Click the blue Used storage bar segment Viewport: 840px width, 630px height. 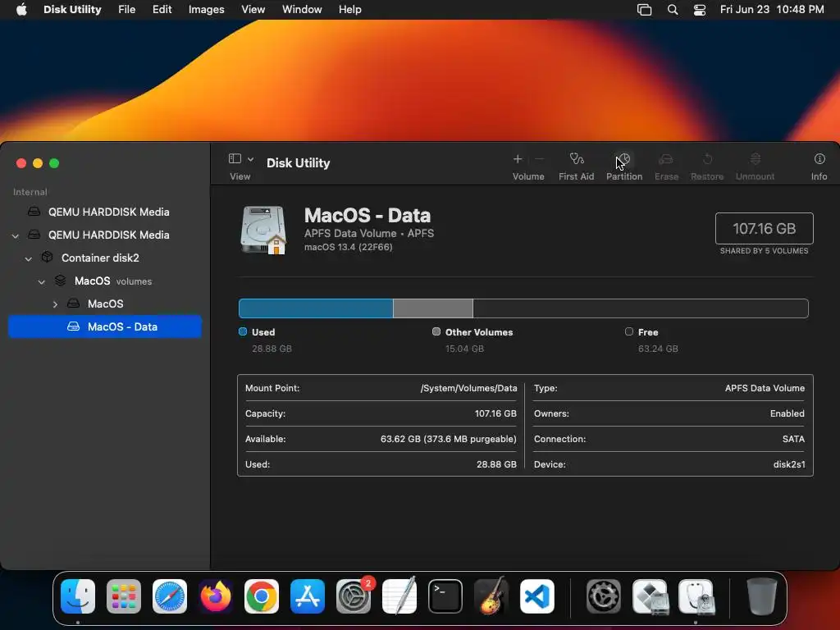coord(316,308)
